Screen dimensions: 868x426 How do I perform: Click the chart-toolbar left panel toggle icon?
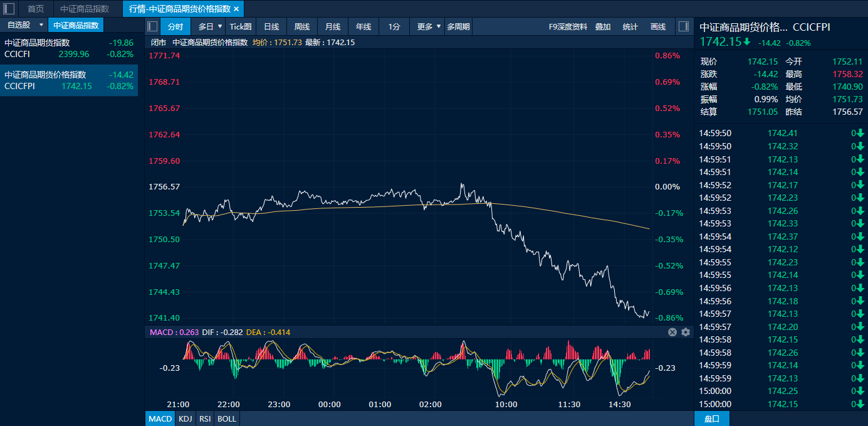(152, 26)
